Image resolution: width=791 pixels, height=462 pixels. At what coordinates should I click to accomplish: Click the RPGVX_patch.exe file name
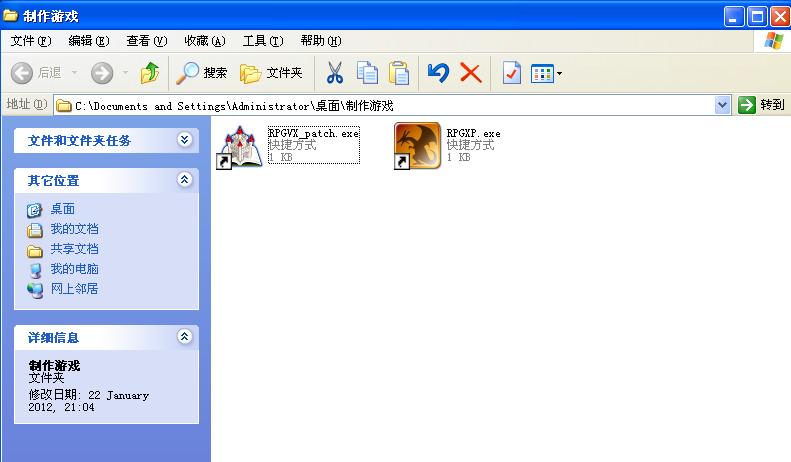point(314,134)
